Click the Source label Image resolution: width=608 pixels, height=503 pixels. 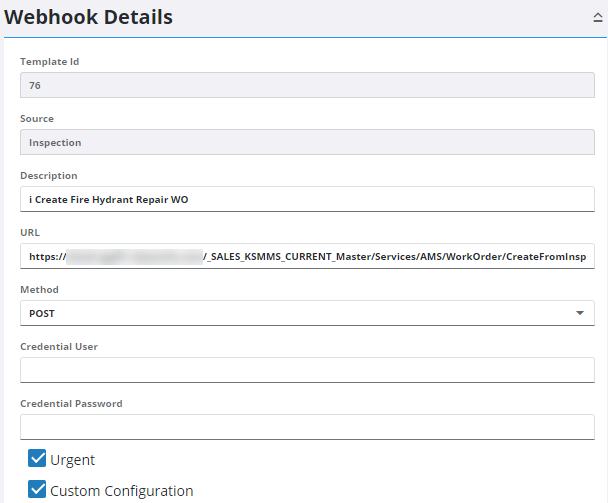click(x=37, y=119)
